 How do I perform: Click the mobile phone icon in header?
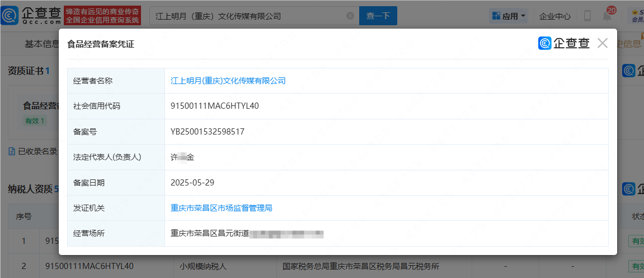587,16
